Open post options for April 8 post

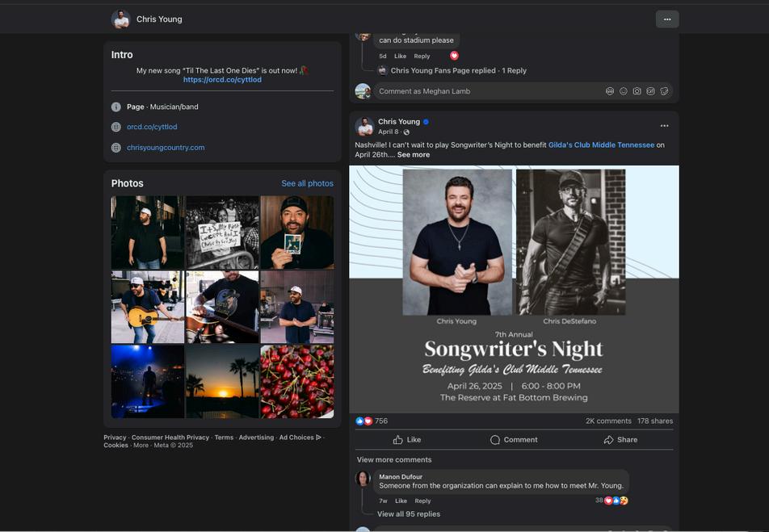point(664,126)
